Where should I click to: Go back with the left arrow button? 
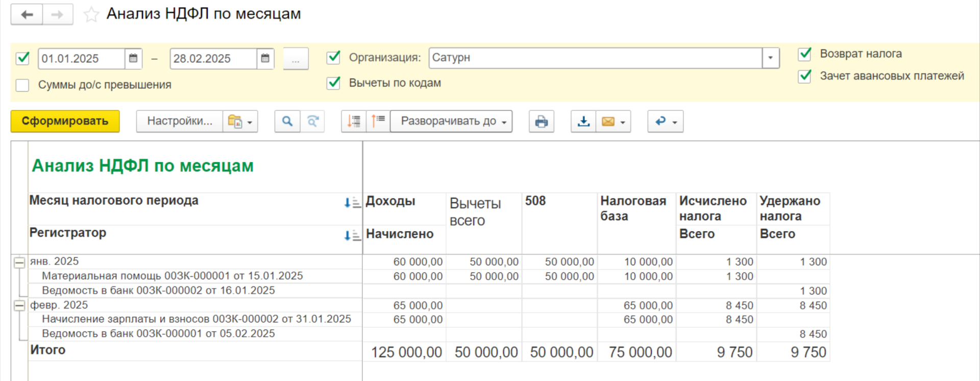pos(27,15)
